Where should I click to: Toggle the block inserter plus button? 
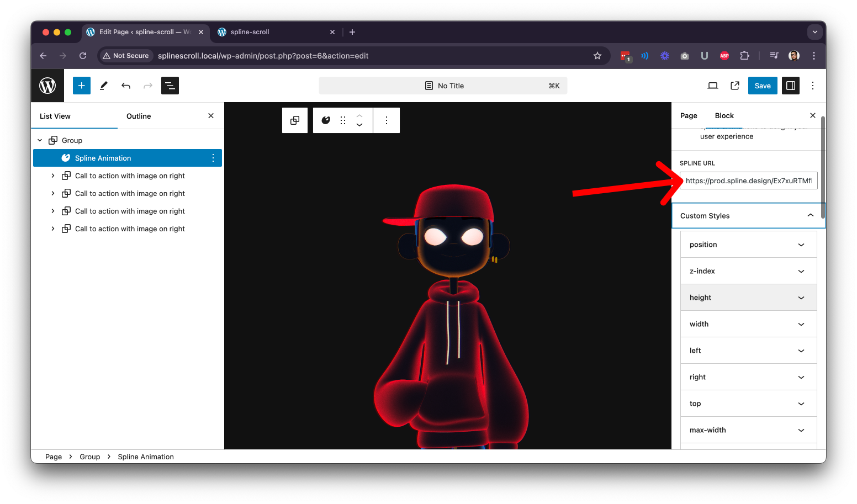click(x=82, y=86)
